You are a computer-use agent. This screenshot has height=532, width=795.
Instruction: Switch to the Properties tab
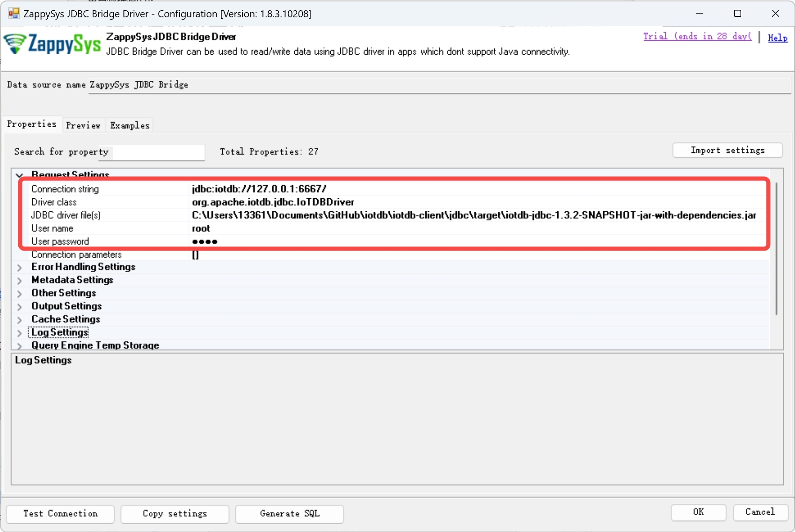[x=32, y=124]
